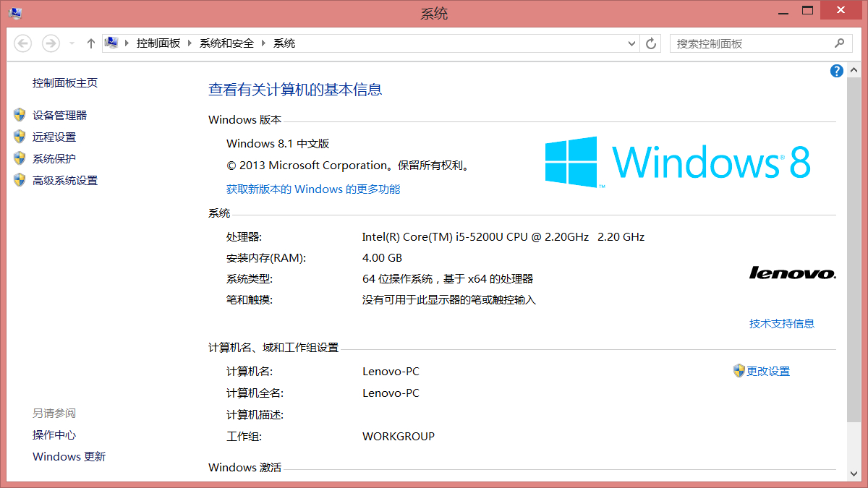The image size is (868, 488).
Task: Click shield icon beside 远程设置
Action: tap(20, 137)
